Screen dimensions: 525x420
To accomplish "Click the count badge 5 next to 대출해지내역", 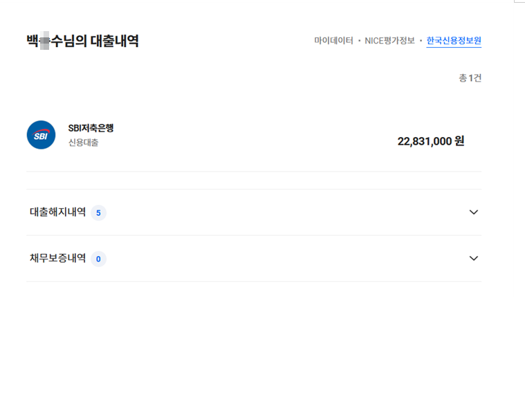I will click(98, 212).
